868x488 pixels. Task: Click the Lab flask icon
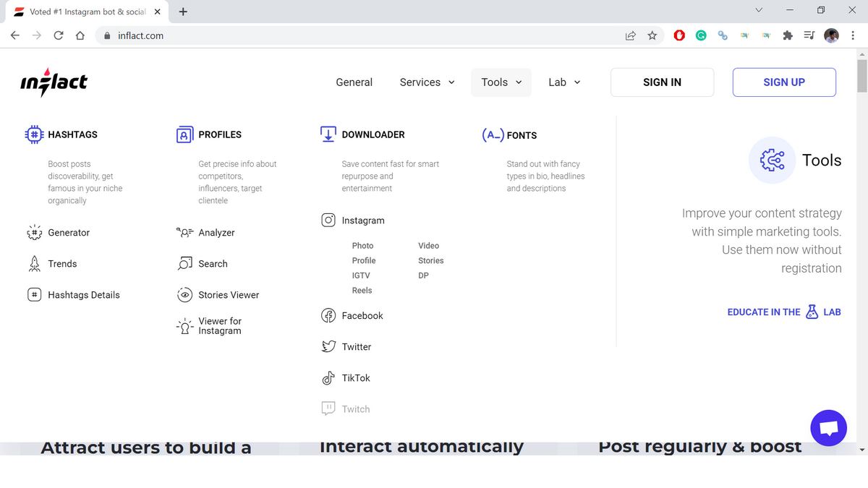[x=812, y=312]
